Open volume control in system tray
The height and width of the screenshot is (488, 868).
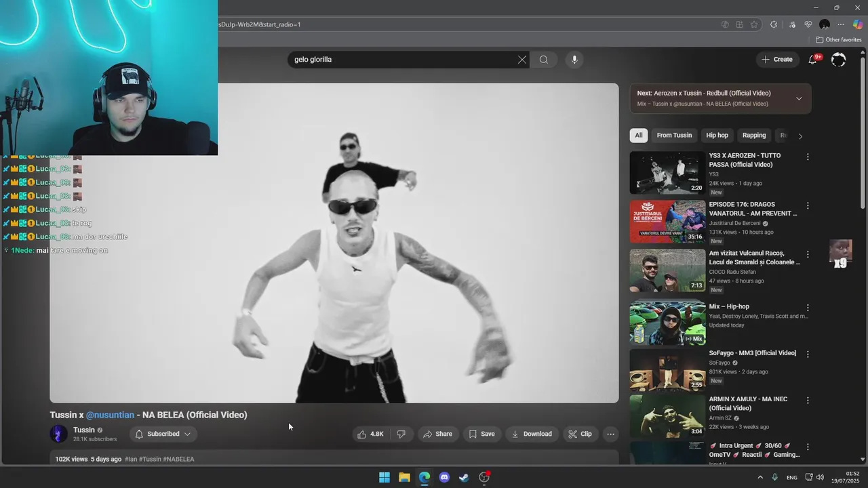(x=820, y=477)
